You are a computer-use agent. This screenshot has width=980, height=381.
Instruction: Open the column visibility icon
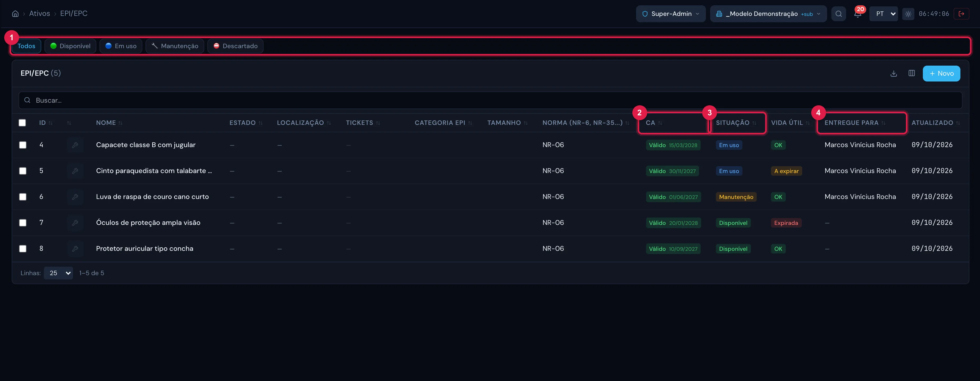click(911, 74)
